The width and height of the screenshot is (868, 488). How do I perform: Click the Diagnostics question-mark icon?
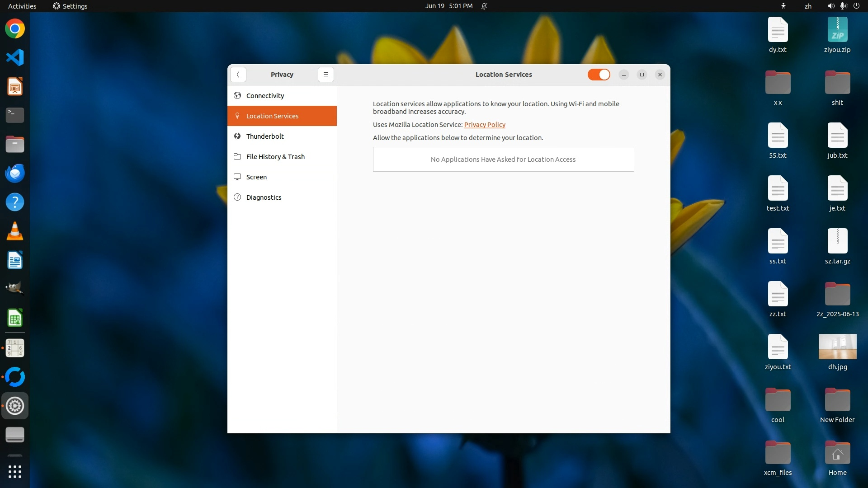point(237,197)
